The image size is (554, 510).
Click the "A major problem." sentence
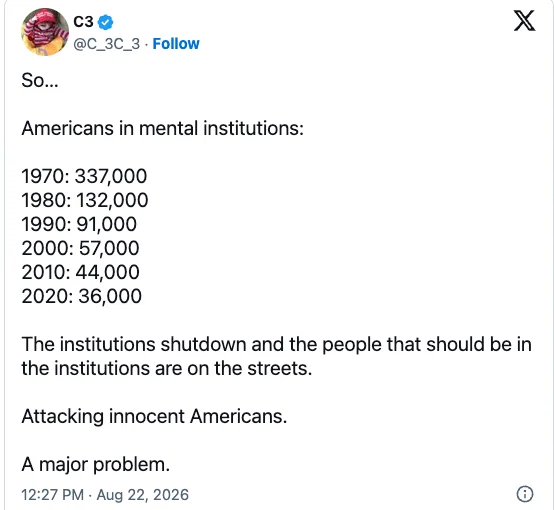(96, 464)
